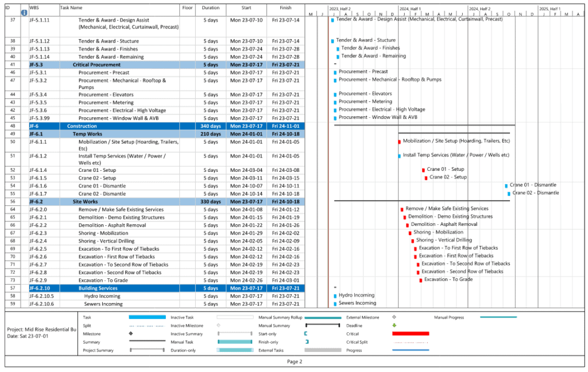Click the Page 2 footer label

pyautogui.click(x=295, y=362)
